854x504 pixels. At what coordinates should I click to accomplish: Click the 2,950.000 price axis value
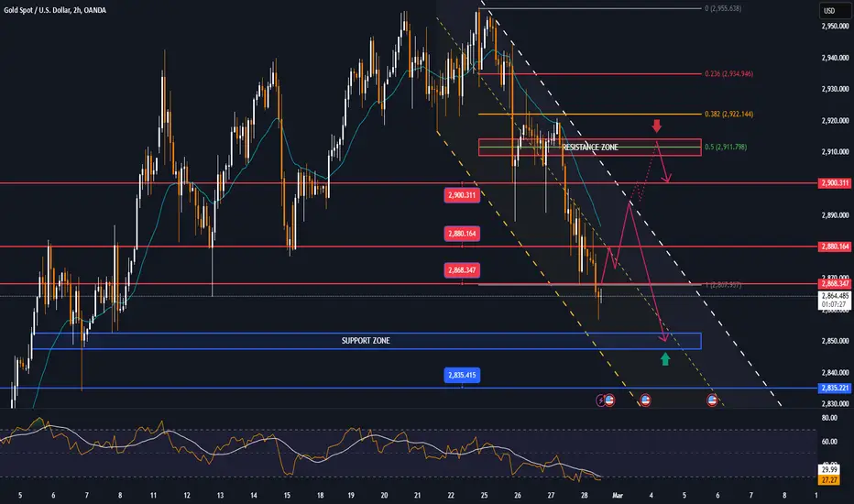click(x=835, y=27)
